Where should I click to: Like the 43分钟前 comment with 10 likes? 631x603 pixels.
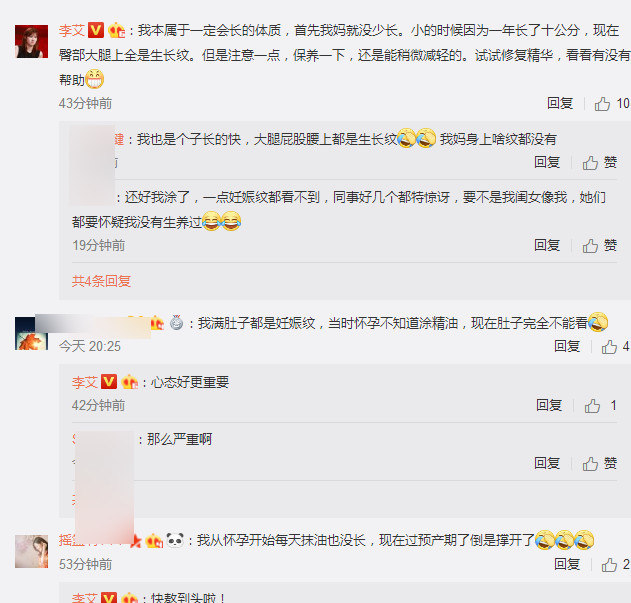point(612,104)
